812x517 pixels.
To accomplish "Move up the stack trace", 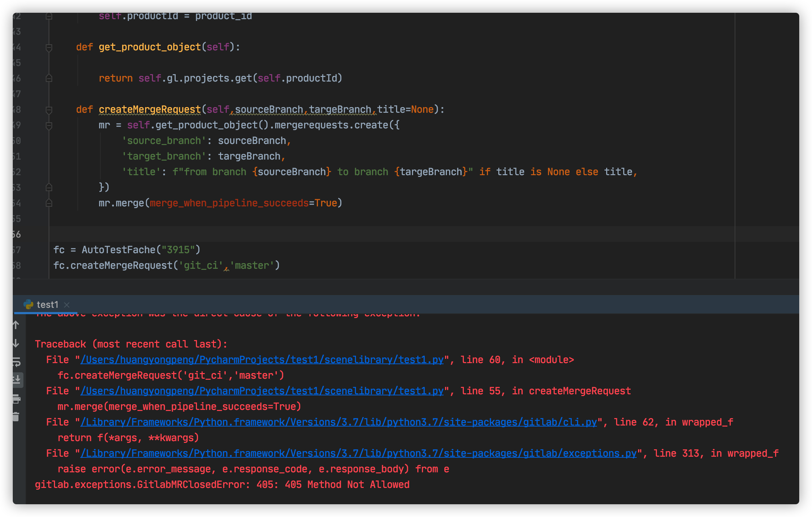I will 16,325.
